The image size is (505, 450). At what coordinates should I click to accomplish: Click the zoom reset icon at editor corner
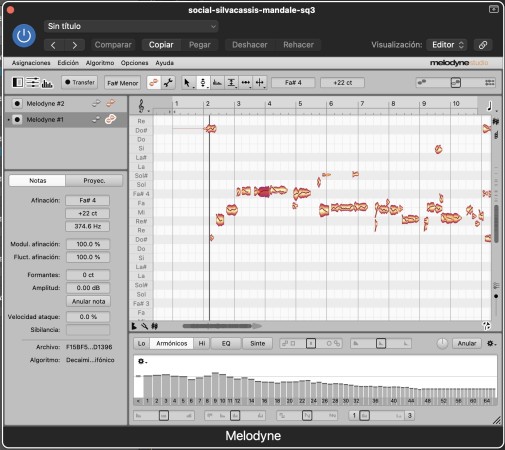coord(487,326)
